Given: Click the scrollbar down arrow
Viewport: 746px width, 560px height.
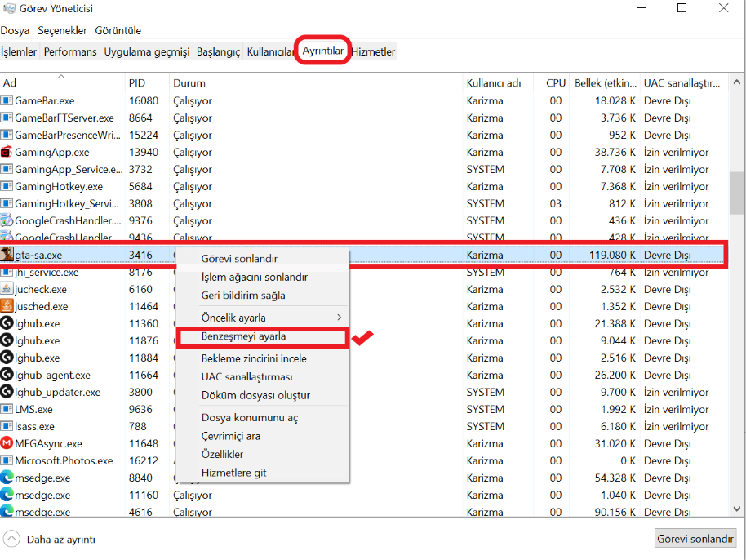Looking at the screenshot, I should (x=737, y=509).
